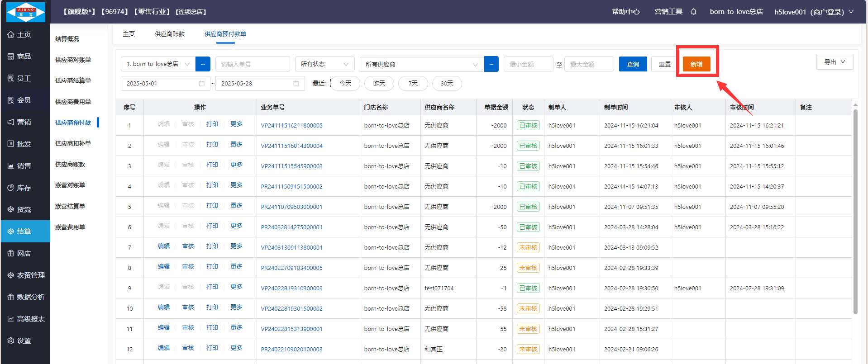Click the 设置 gear icon
This screenshot has height=364, width=868.
[x=11, y=340]
